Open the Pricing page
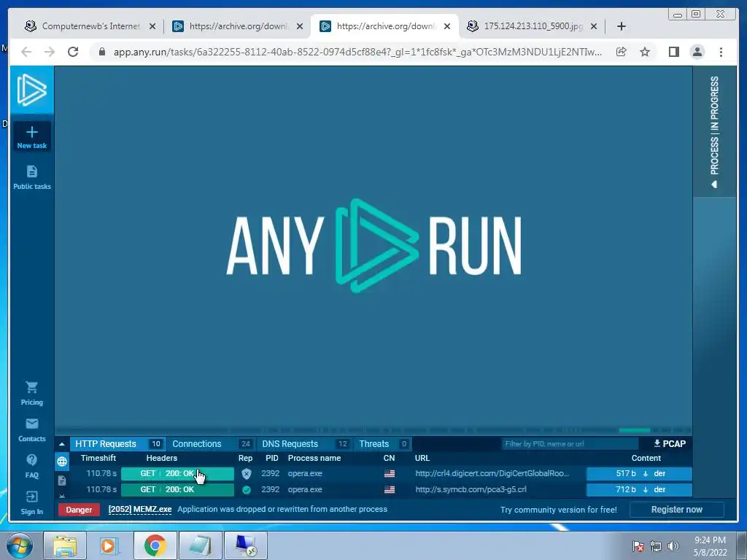The width and height of the screenshot is (747, 560). [x=32, y=393]
